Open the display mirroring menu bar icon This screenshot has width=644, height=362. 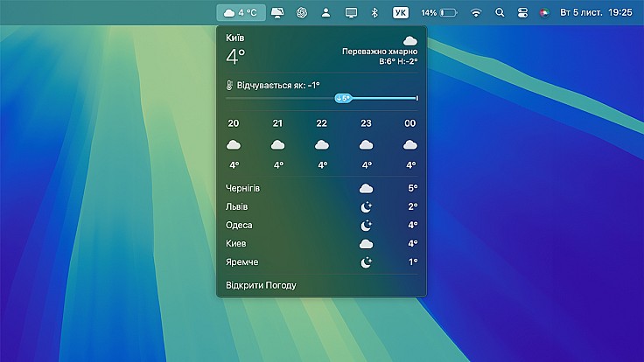pos(277,13)
